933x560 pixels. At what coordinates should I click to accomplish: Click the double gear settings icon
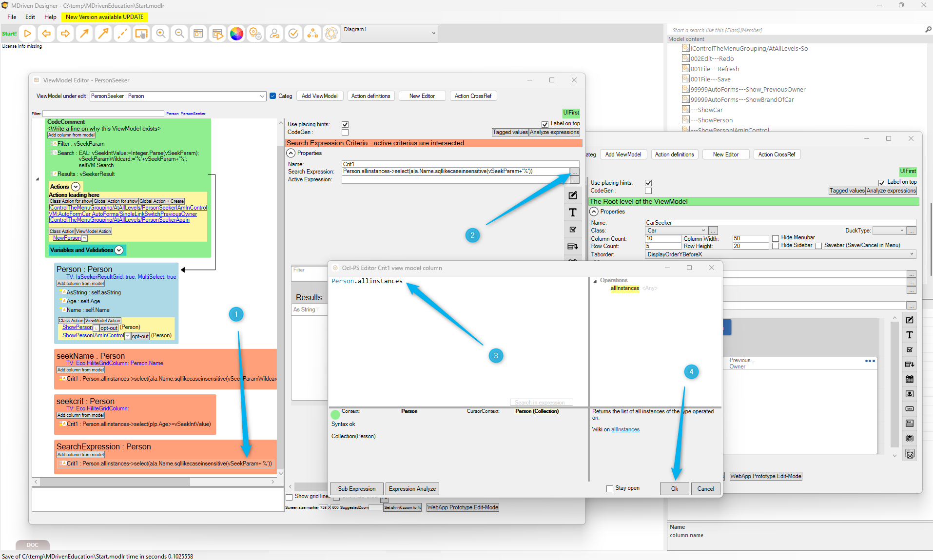(x=255, y=34)
